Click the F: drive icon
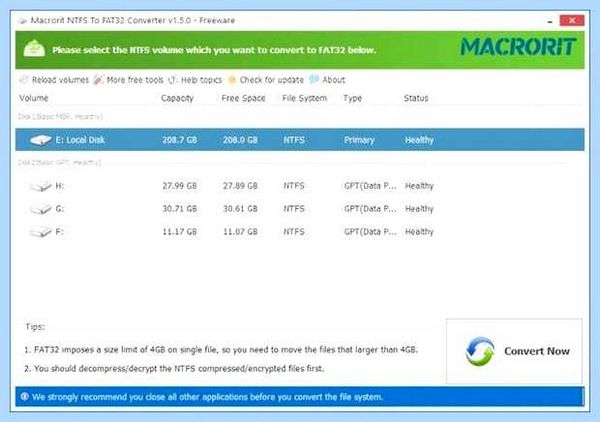Viewport: 600px width, 422px height. [x=41, y=232]
